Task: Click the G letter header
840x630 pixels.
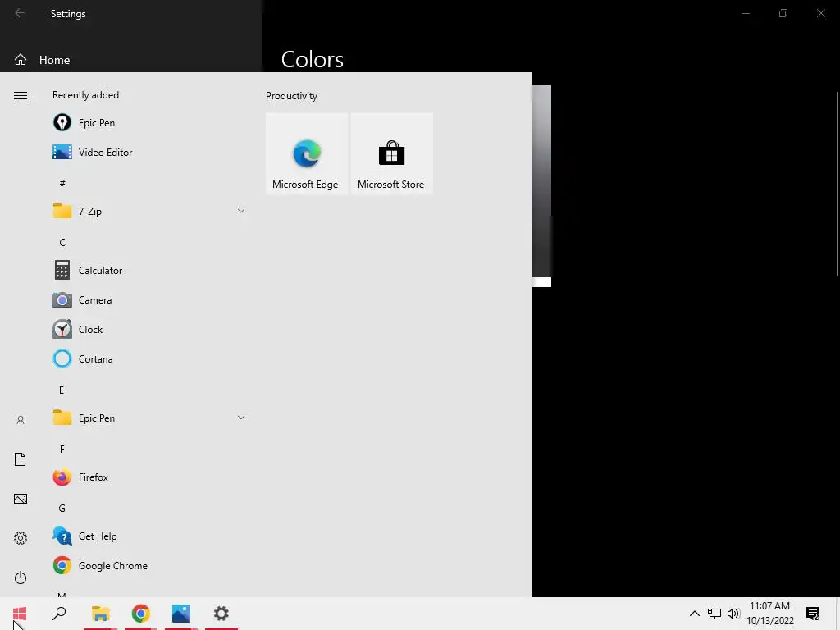Action: 62,508
